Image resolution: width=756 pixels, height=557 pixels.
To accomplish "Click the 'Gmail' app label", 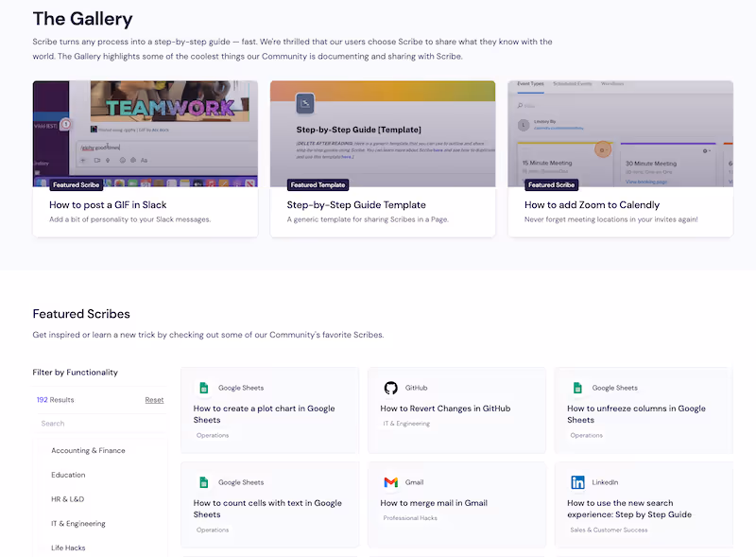I will click(414, 482).
